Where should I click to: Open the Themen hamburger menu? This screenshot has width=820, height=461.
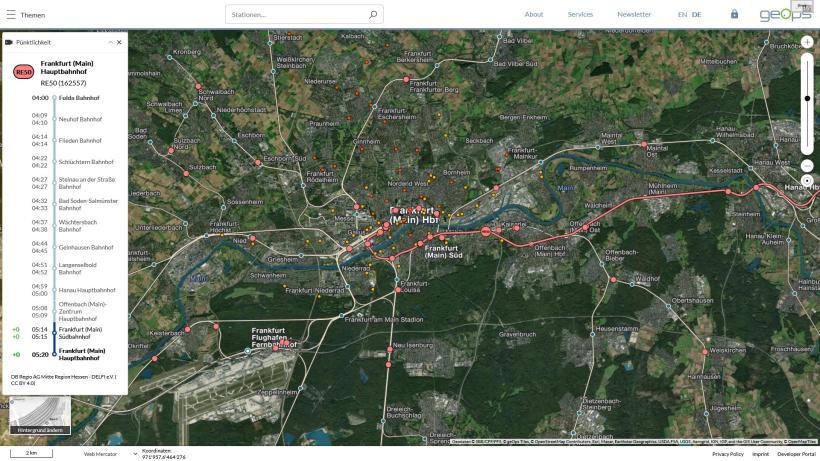point(11,15)
